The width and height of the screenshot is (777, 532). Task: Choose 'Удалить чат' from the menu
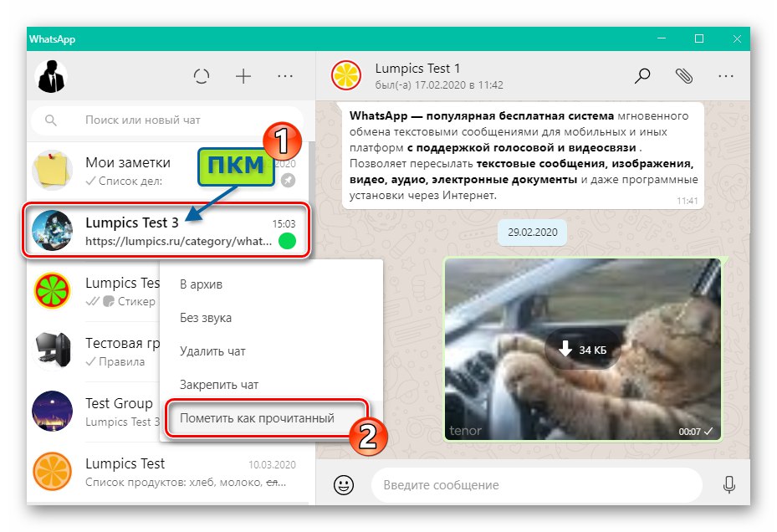point(214,350)
